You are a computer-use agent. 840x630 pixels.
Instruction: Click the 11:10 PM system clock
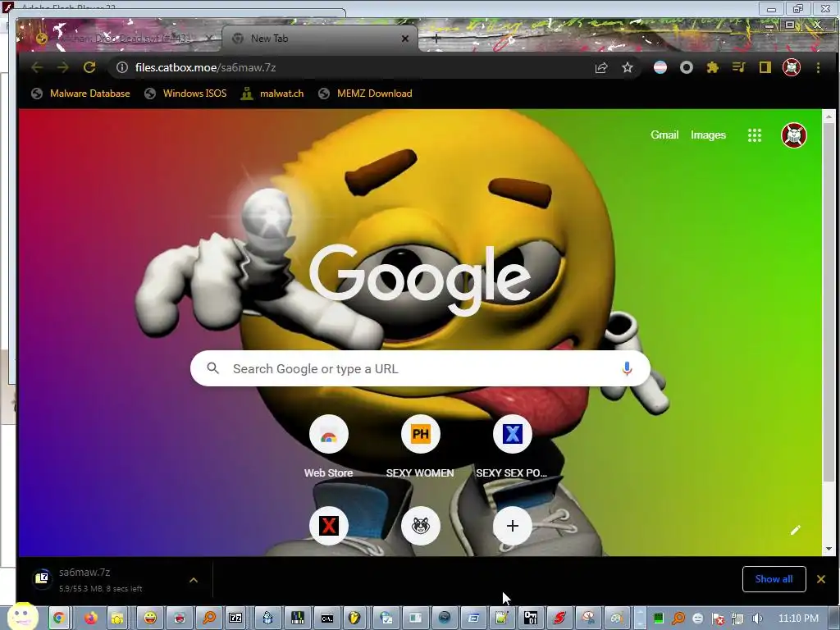click(798, 619)
